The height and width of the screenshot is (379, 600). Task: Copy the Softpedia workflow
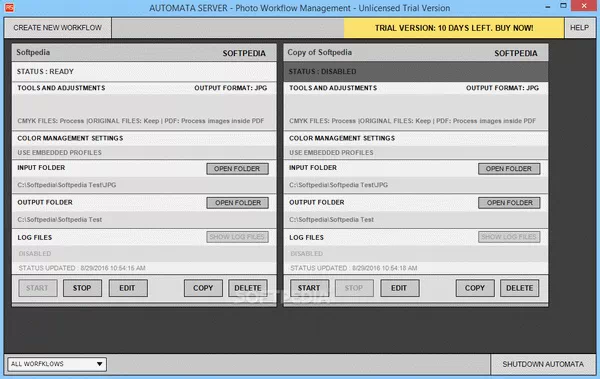click(203, 288)
